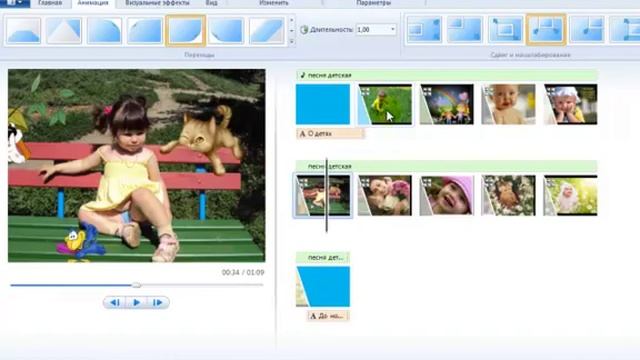Select the second transition with the triangle shape

(x=64, y=30)
